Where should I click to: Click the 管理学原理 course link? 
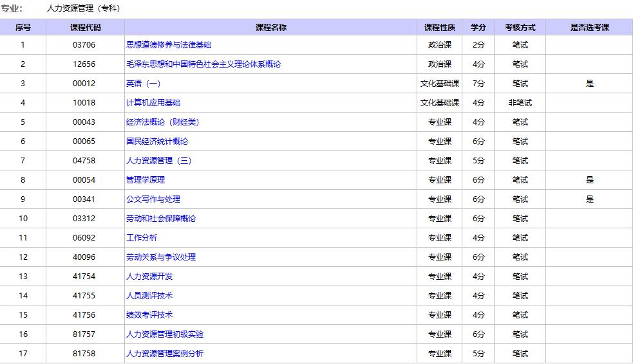(146, 180)
